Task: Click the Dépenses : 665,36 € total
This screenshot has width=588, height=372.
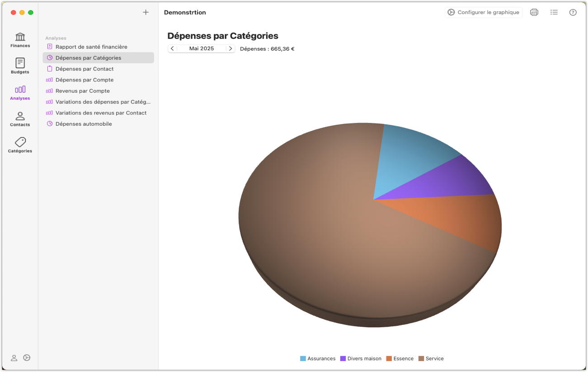Action: (x=267, y=48)
